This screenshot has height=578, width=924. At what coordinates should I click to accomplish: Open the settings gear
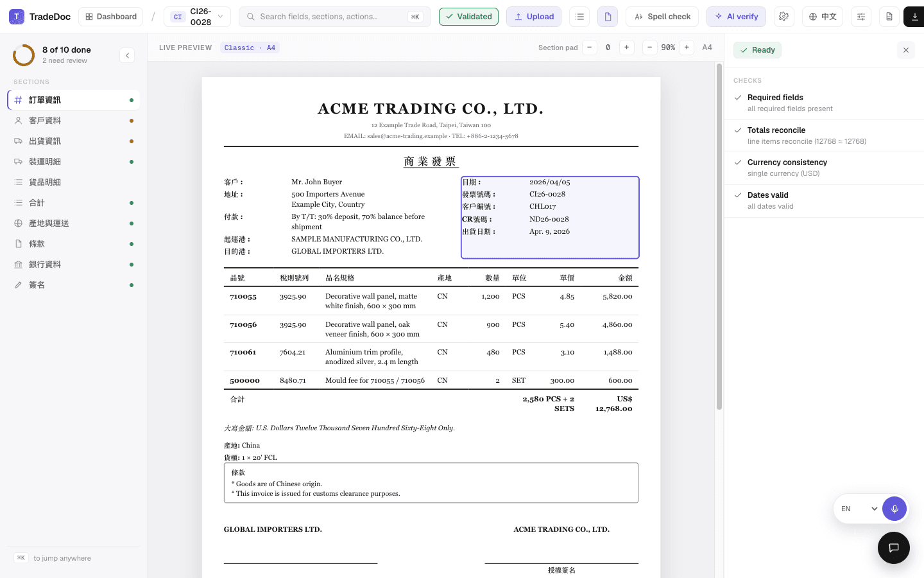(783, 17)
